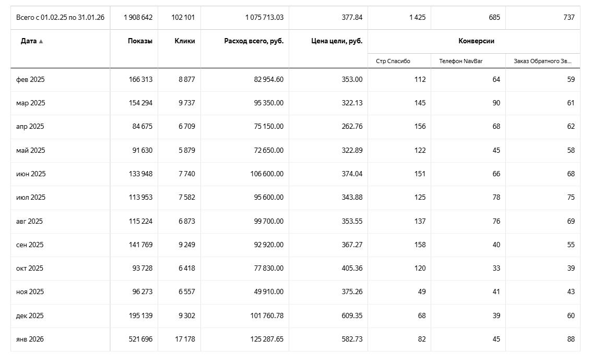Click the truncated Заказ Обратного Зв... header
The width and height of the screenshot is (592, 364).
(542, 61)
